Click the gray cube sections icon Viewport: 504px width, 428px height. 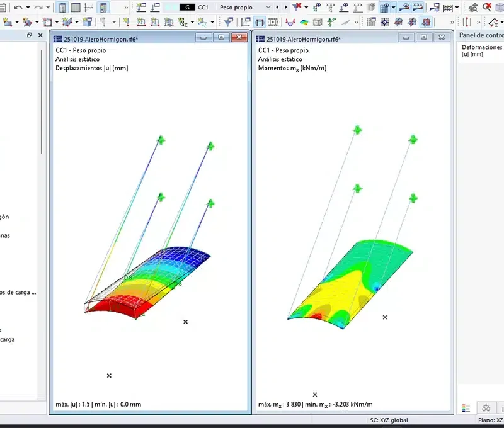318,22
